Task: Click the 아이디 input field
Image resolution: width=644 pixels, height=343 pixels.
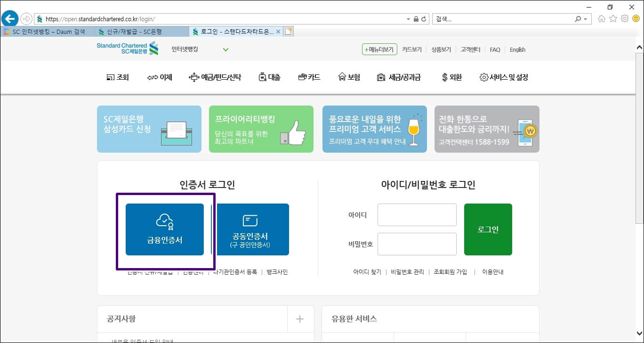Action: pos(417,215)
